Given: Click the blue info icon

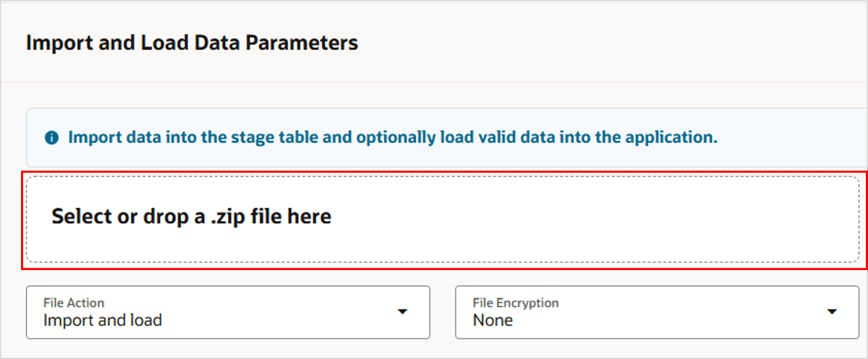Looking at the screenshot, I should pos(52,138).
